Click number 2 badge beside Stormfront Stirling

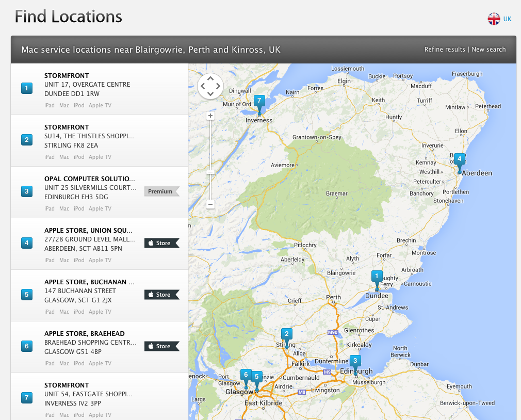(27, 139)
